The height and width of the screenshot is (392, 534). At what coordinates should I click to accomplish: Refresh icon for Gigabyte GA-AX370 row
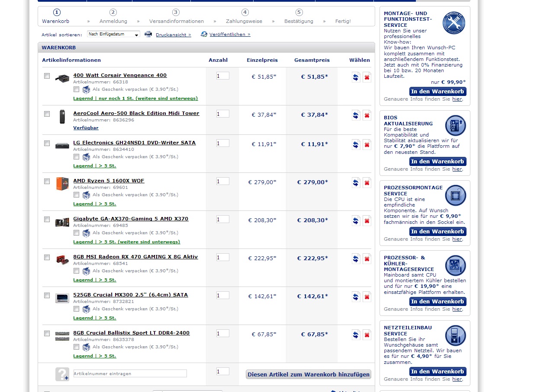356,221
